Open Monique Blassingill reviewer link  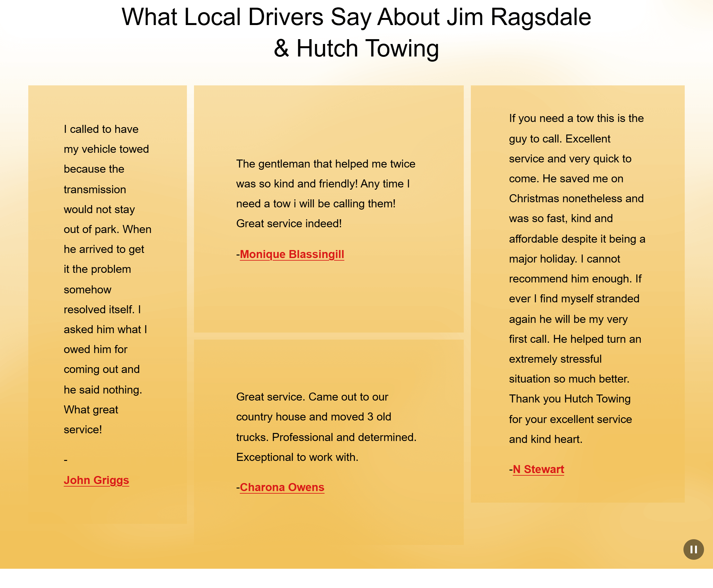(x=292, y=255)
